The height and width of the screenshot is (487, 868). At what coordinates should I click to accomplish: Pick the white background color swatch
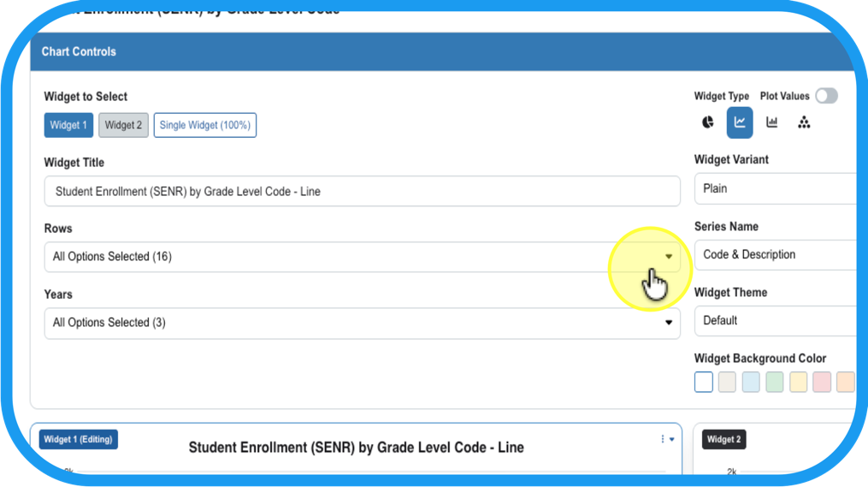[x=704, y=382]
